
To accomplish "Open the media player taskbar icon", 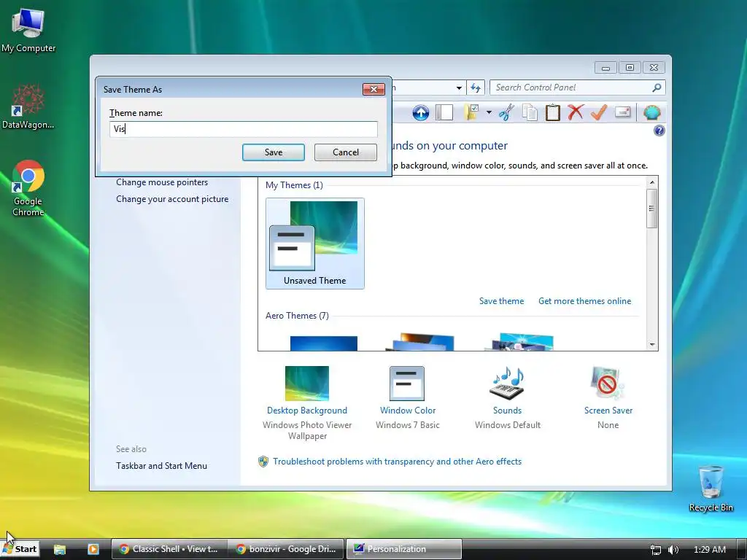I will click(93, 549).
